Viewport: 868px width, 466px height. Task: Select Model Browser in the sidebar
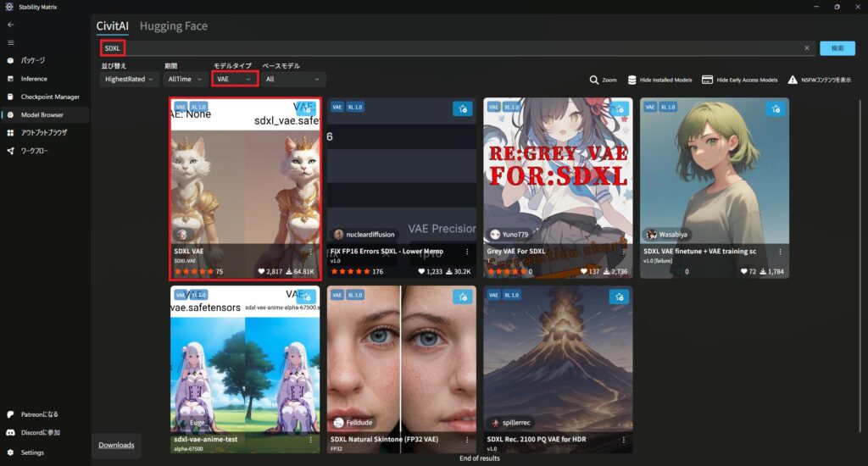[44, 114]
